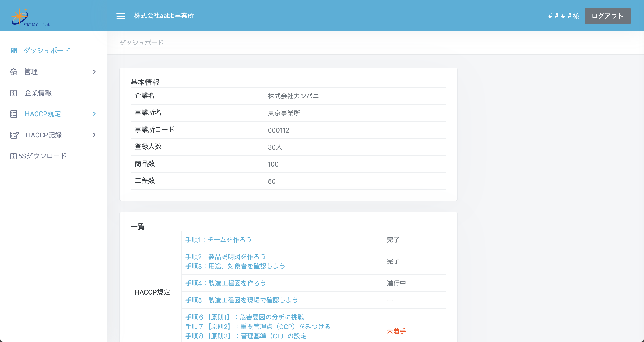Screen dimensions: 644x342
Task: Click the 5Sダウンロード info icon
Action: coord(13,156)
